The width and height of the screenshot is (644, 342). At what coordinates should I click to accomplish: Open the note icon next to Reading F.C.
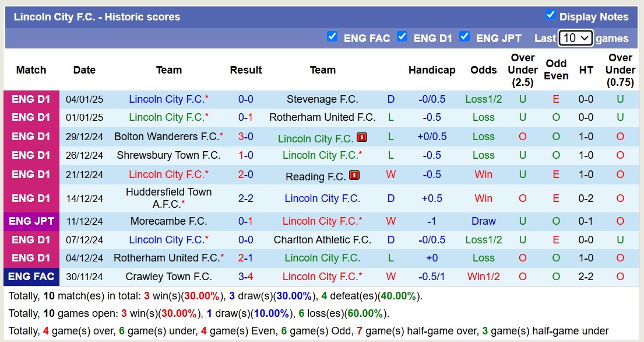tap(354, 175)
